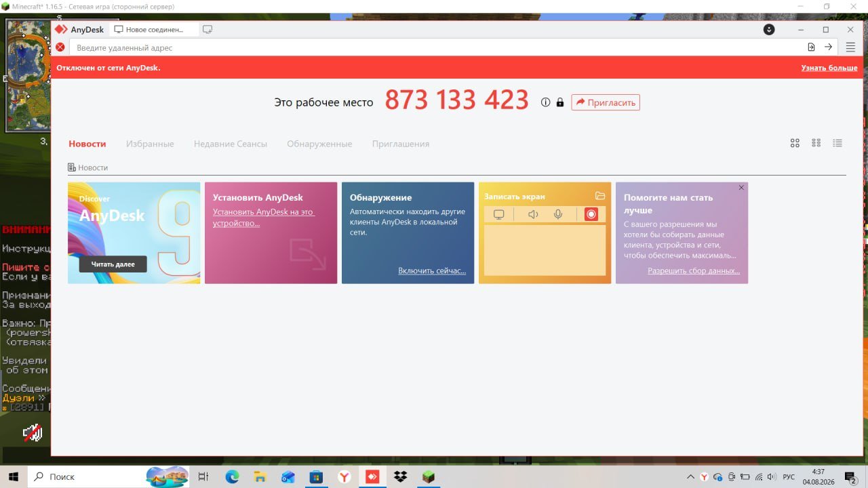
Task: Open recordings folder on the Записать экран card
Action: 600,196
